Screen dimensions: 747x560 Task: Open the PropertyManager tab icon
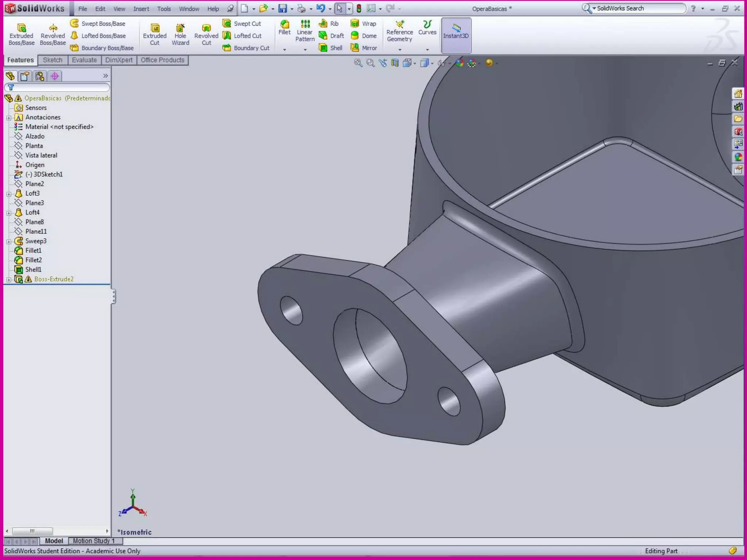pos(25,76)
